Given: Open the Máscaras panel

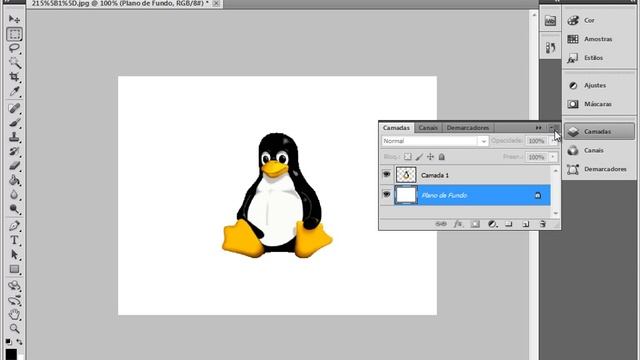Looking at the screenshot, I should coord(599,104).
